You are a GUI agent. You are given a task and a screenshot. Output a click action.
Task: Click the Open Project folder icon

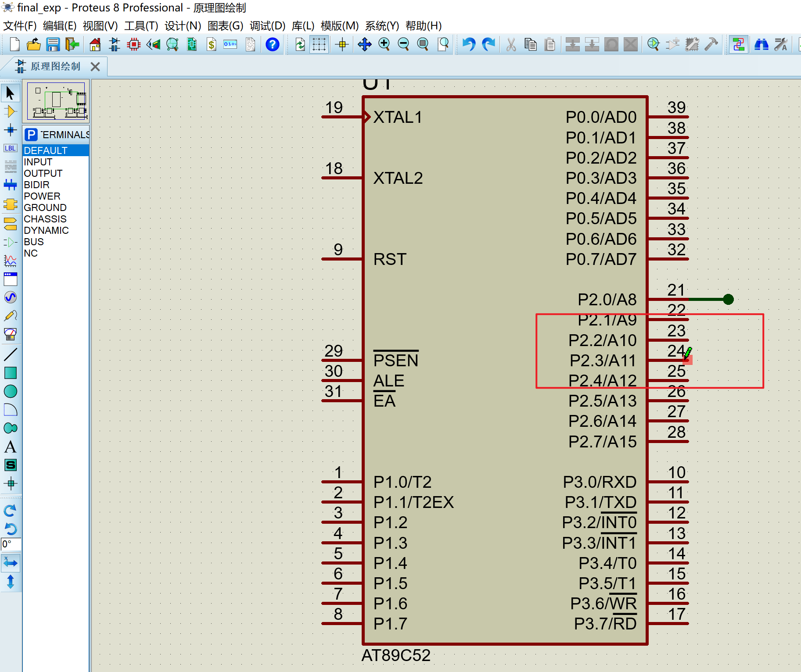pos(34,44)
